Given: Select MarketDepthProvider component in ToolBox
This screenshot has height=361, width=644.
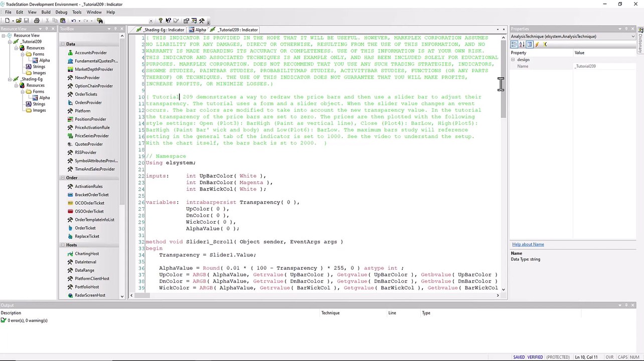Looking at the screenshot, I should coord(93,69).
